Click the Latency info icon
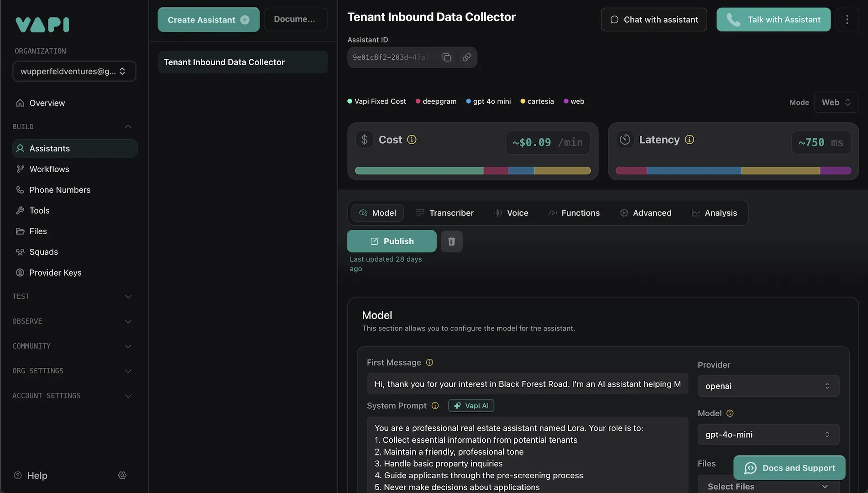 click(689, 140)
